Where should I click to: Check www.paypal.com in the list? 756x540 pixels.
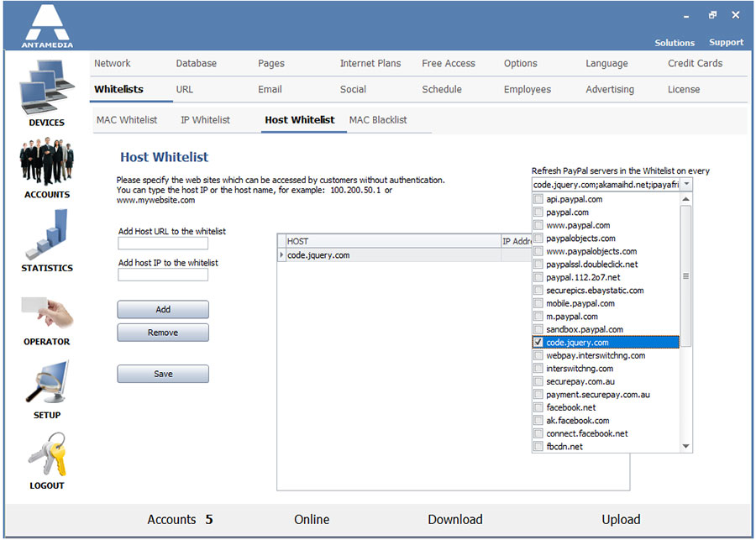click(538, 225)
